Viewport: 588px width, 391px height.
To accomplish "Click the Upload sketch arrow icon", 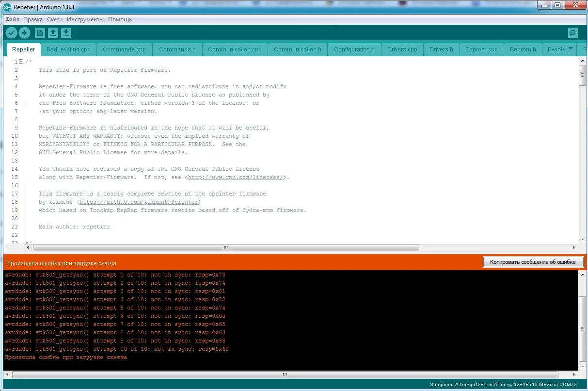I will pyautogui.click(x=24, y=33).
